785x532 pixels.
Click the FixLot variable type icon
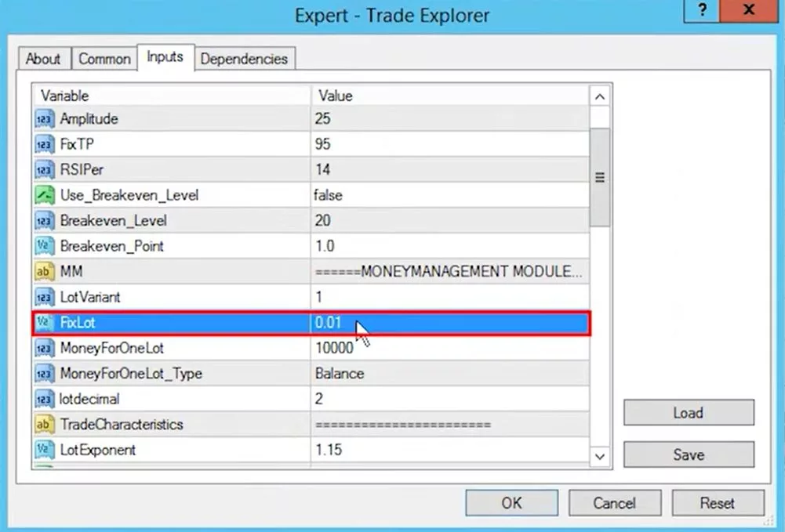coord(44,322)
